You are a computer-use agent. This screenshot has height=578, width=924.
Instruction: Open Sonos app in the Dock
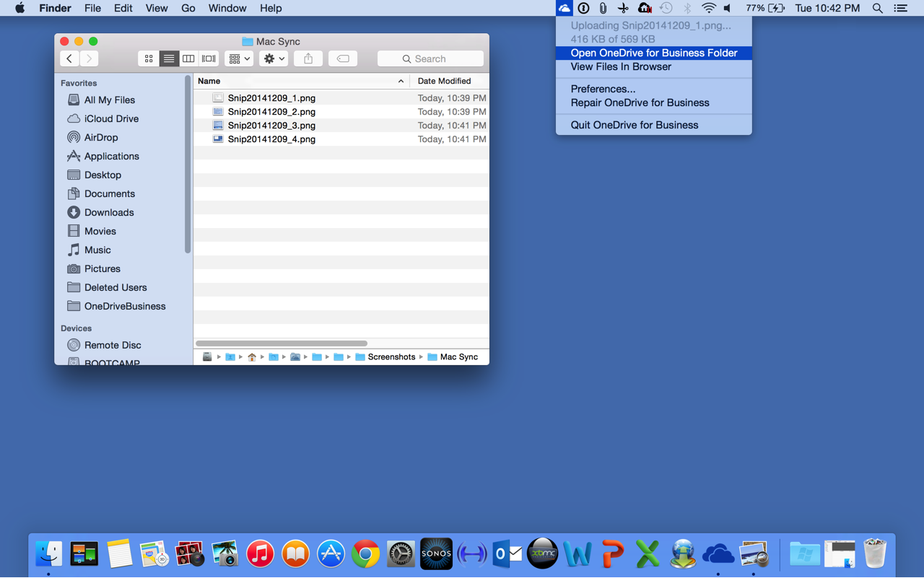(436, 554)
